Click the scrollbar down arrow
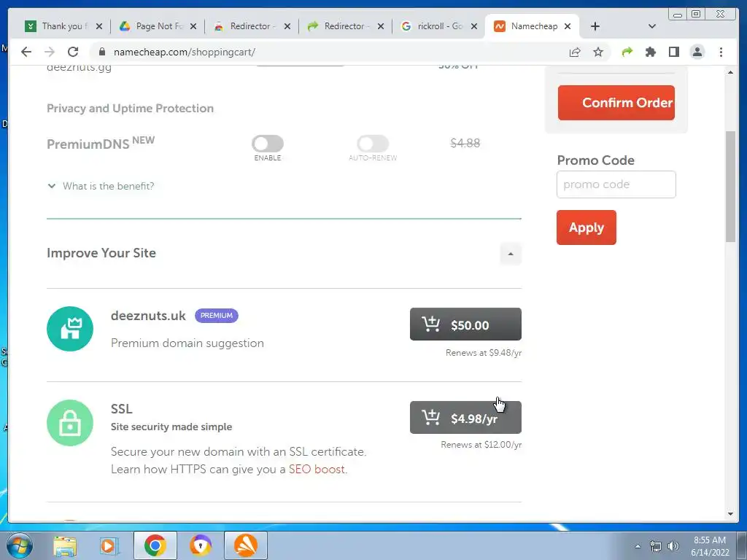This screenshot has width=747, height=560. pyautogui.click(x=730, y=514)
